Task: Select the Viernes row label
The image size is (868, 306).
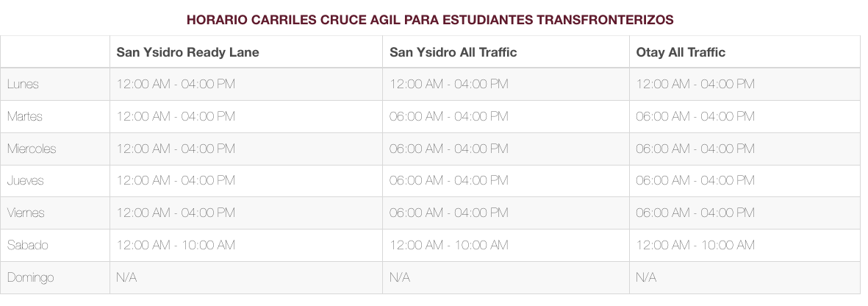Action: click(26, 213)
